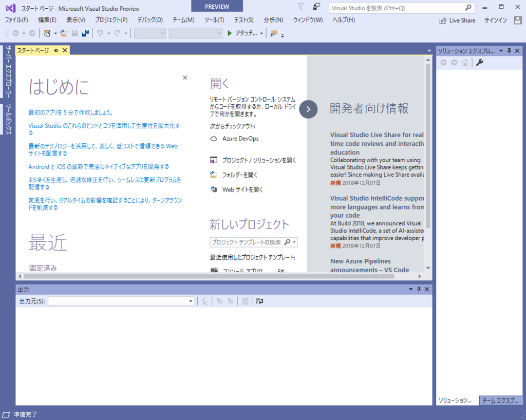
Task: Click the account avatar icon near サインイン
Action: (x=518, y=20)
